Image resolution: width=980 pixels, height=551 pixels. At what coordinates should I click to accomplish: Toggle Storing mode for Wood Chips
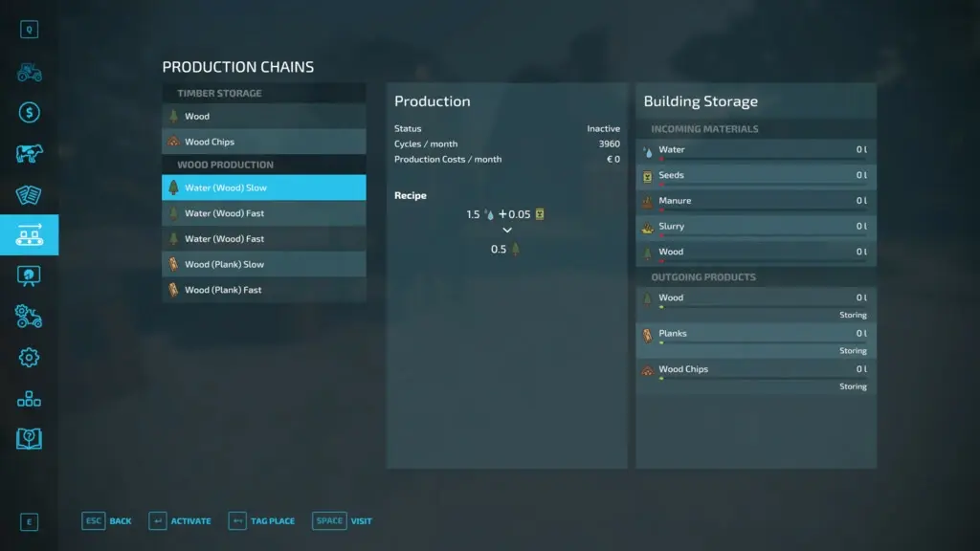click(x=852, y=386)
